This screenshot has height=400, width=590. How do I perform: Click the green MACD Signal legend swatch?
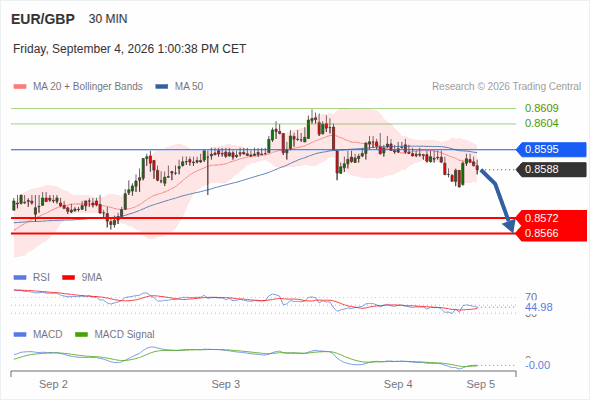point(81,335)
